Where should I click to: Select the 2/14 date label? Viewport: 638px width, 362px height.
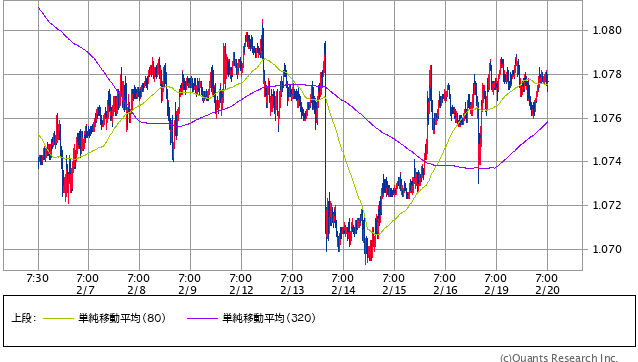[x=343, y=290]
